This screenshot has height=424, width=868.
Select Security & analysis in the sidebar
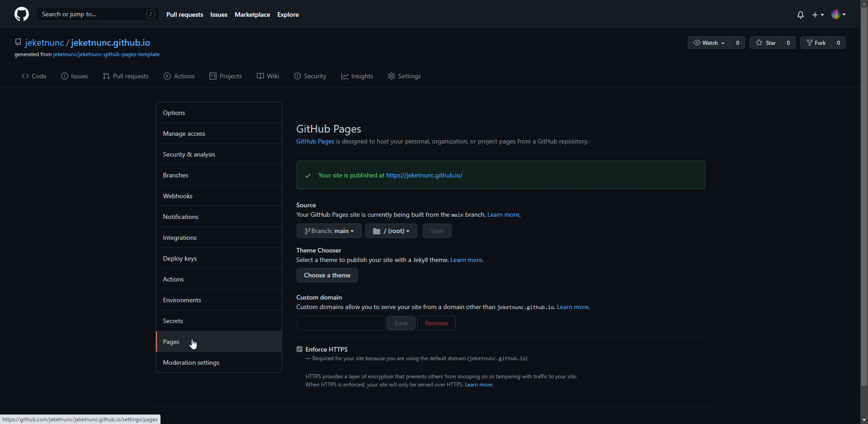[x=219, y=154]
